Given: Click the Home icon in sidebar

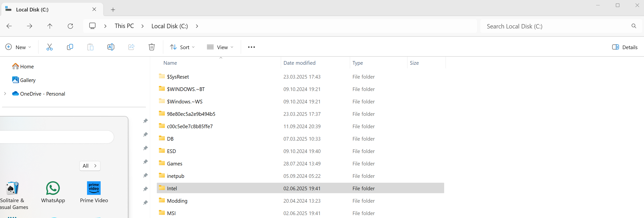Looking at the screenshot, I should point(16,66).
